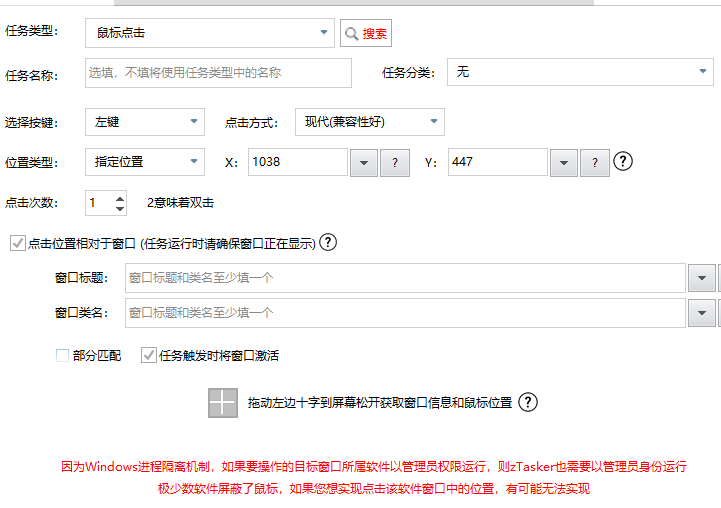Click the magnifier search button
Screen dimensions: 721x508
tap(365, 33)
